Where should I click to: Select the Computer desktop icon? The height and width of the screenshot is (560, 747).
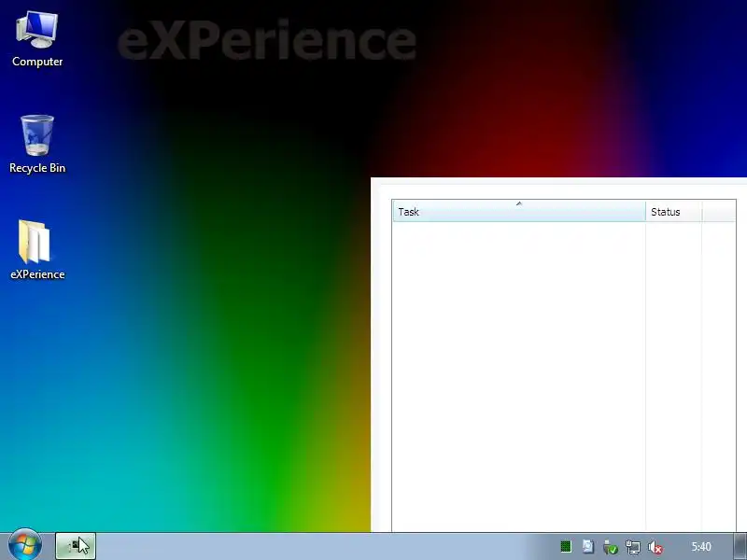click(37, 39)
